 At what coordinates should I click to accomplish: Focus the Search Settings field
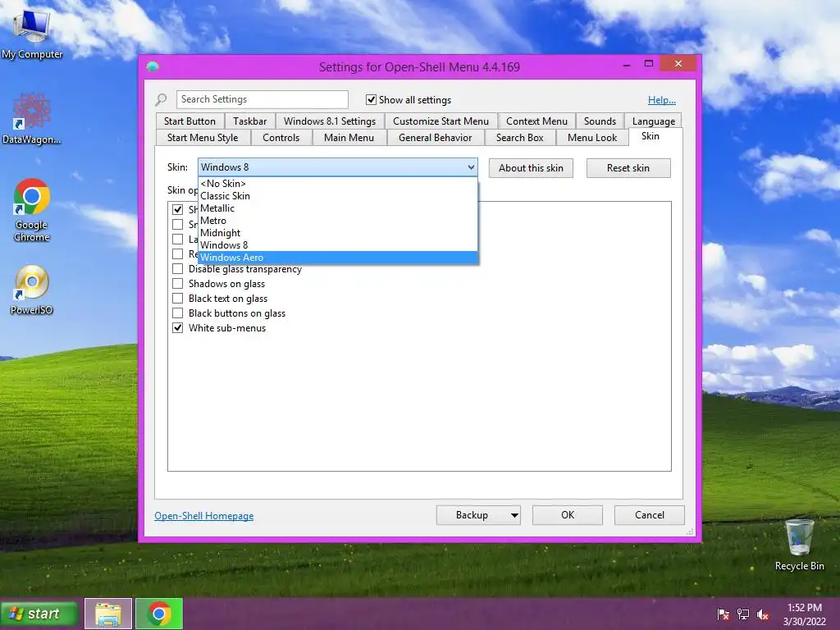point(262,99)
